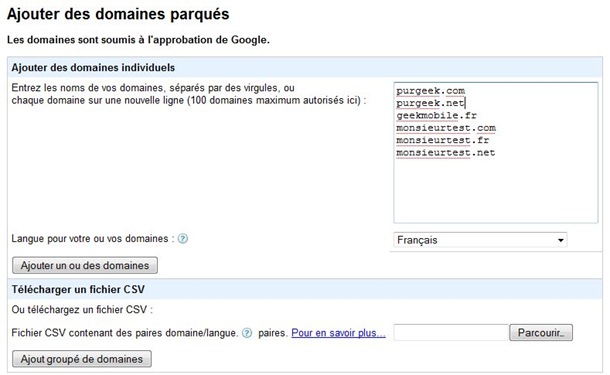Place cursor on the monsieurtest.net line
Screen dimensions: 610x375
tap(445, 152)
